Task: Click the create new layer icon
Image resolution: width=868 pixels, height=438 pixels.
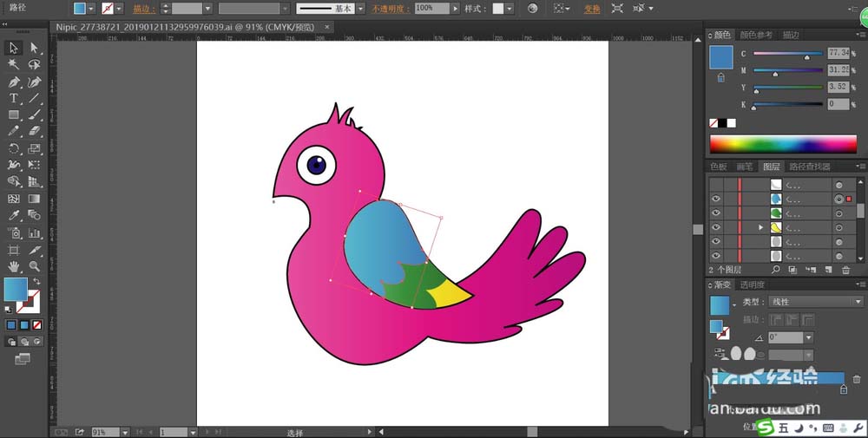Action: pos(829,270)
